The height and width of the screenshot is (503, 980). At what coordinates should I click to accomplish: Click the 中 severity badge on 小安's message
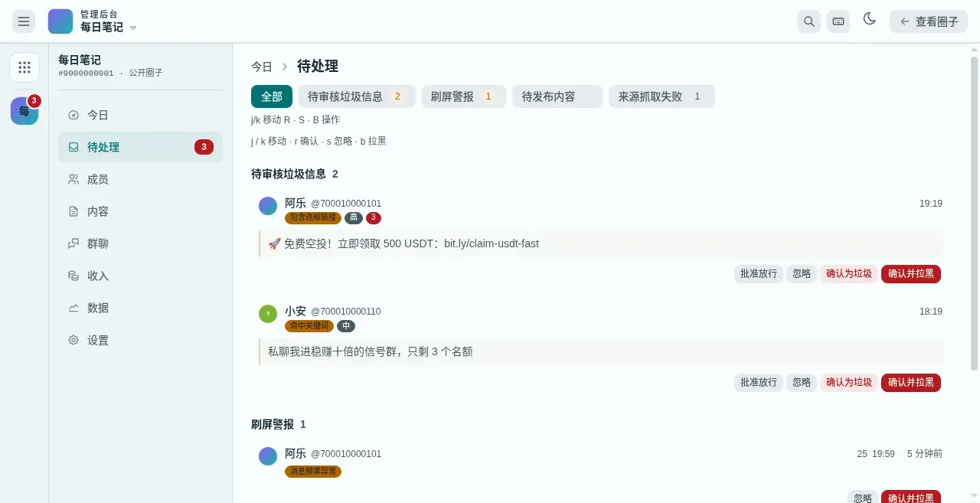point(346,326)
